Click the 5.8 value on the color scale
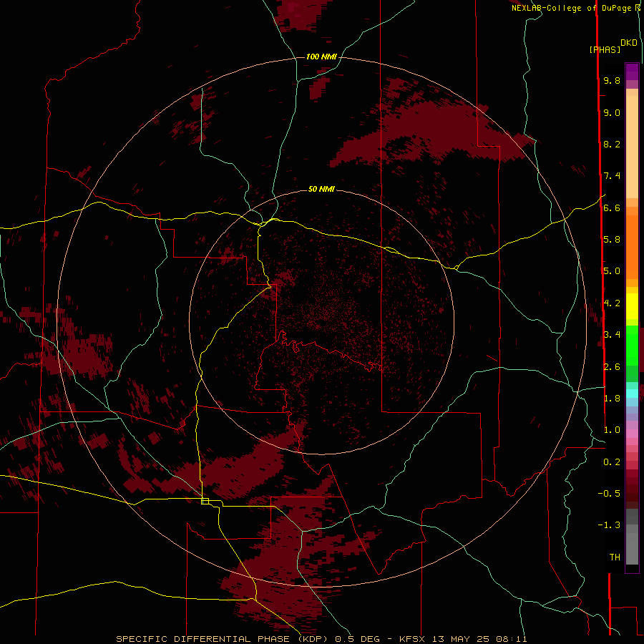The height and width of the screenshot is (644, 644). pyautogui.click(x=612, y=240)
